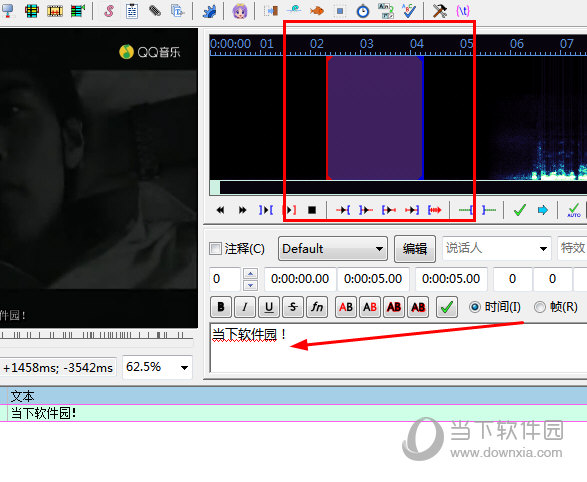Click the font name fn button
The image size is (587, 482).
(317, 307)
